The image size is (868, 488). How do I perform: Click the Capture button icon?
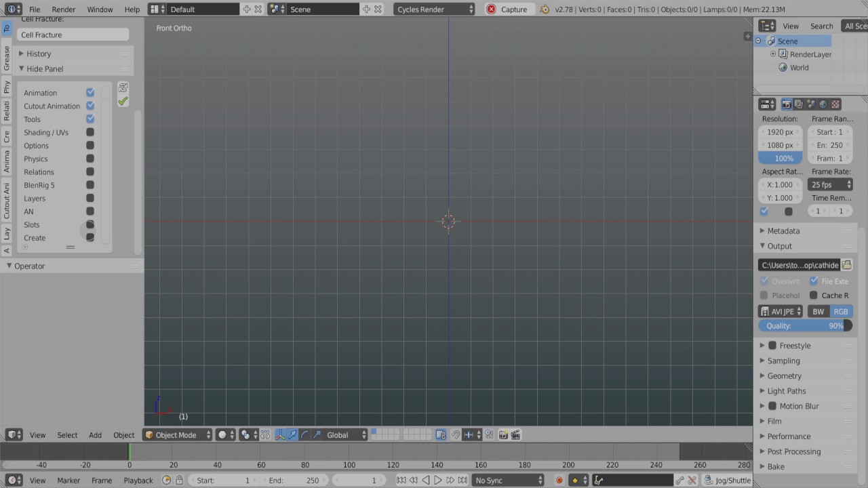pyautogui.click(x=491, y=9)
